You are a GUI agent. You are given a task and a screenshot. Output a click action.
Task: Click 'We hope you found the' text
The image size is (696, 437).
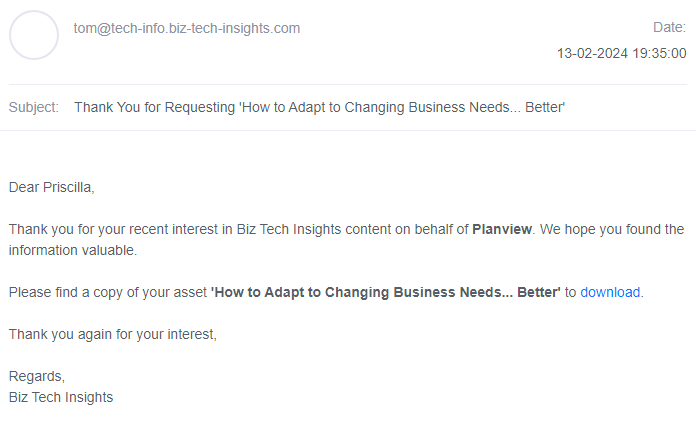tap(614, 229)
